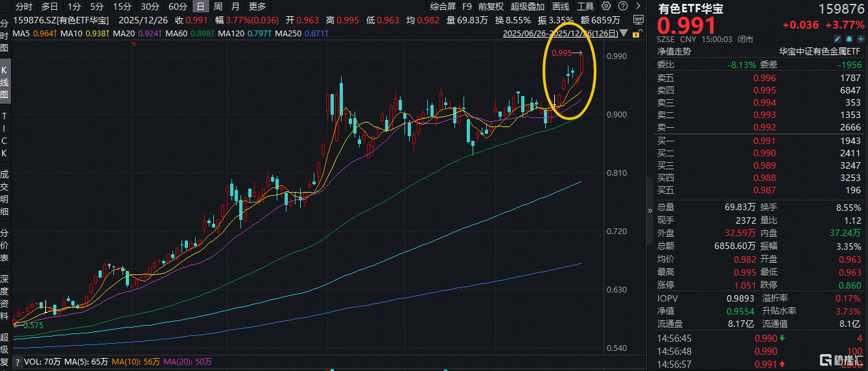Select the 15分 interval tab
The height and width of the screenshot is (371, 868).
click(122, 6)
